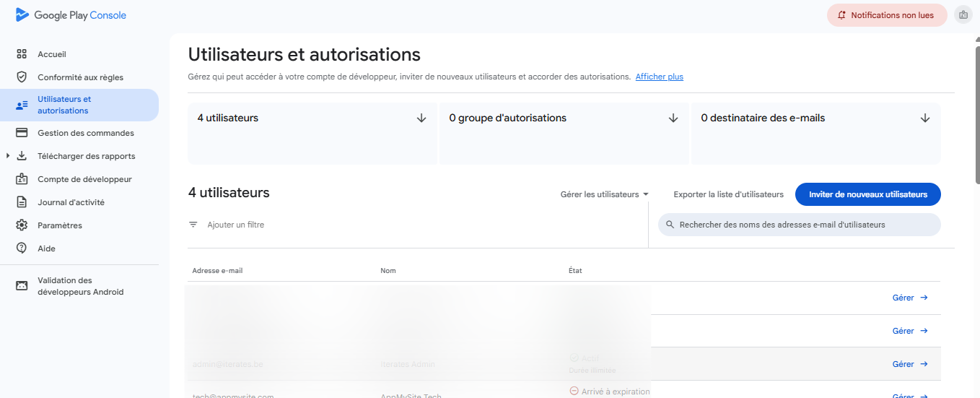
Task: Focus the user search field
Action: (800, 225)
